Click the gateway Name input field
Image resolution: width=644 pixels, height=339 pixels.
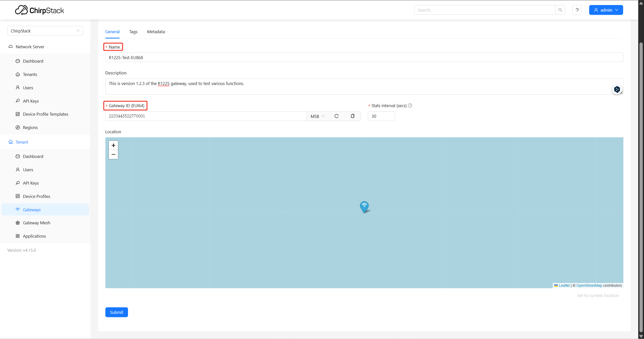(x=364, y=57)
